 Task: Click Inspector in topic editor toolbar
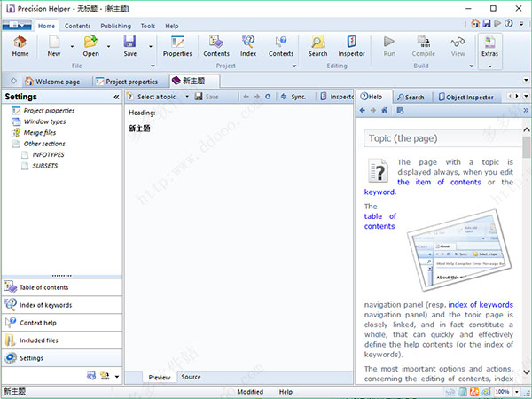337,97
